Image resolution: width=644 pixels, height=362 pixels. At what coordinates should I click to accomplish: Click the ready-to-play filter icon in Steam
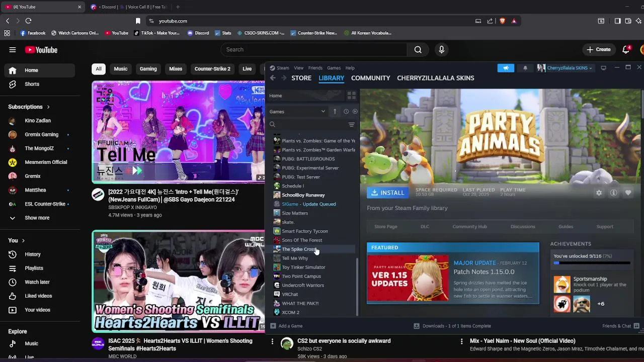[355, 112]
